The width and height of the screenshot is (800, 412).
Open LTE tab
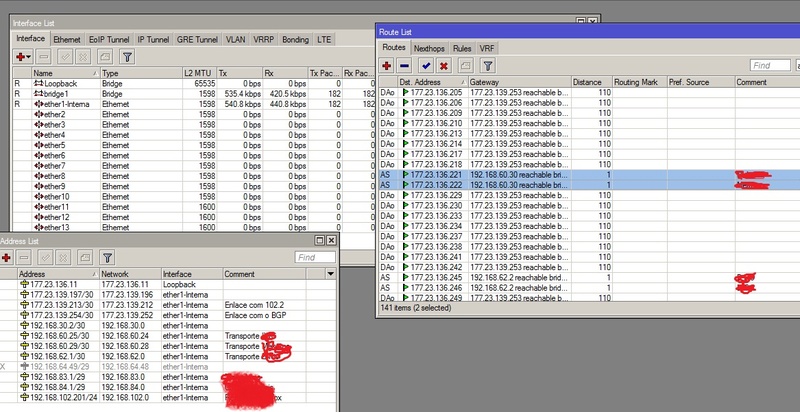323,39
